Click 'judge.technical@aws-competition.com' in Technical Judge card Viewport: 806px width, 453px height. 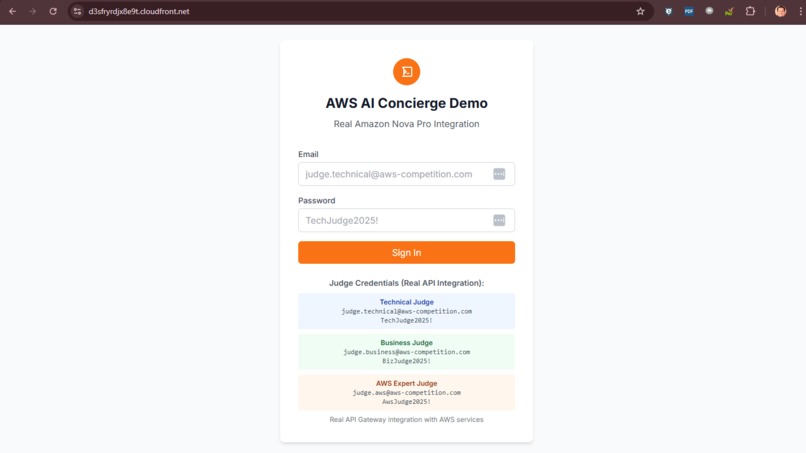point(407,311)
